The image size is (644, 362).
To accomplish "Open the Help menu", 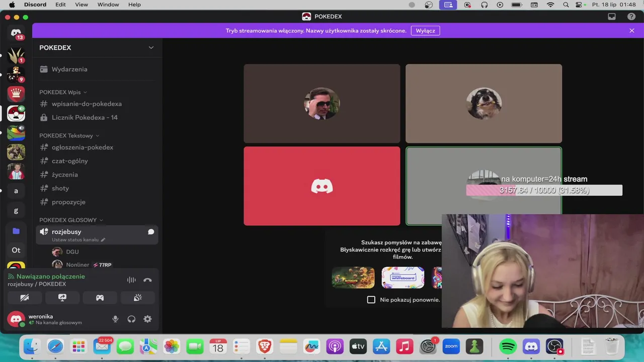I will click(134, 5).
